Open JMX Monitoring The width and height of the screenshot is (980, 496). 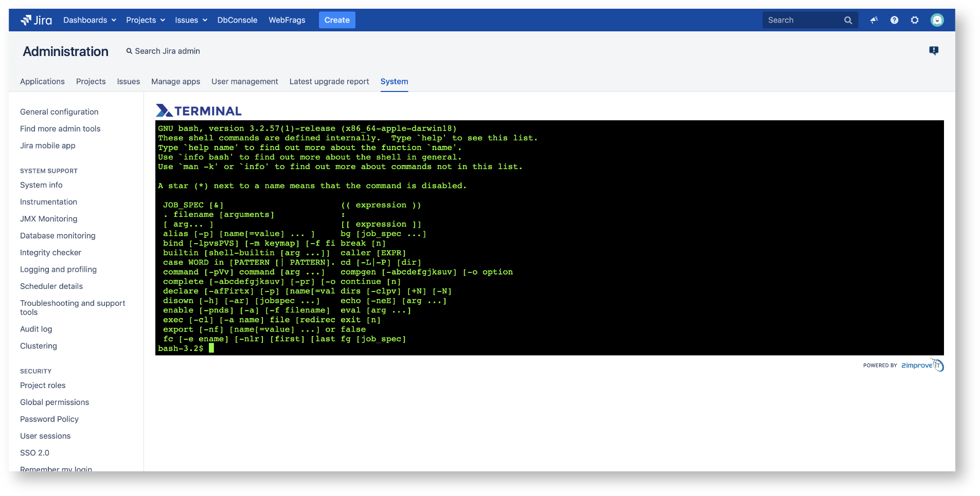tap(49, 218)
